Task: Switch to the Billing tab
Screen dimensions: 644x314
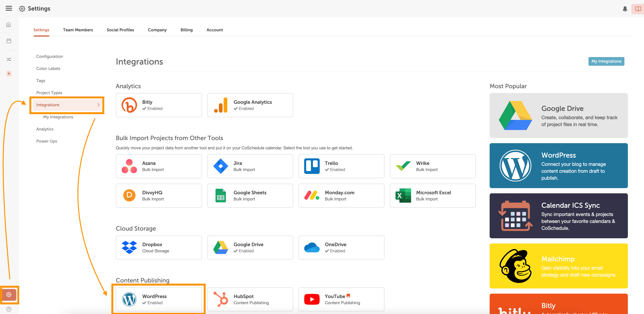Action: (186, 30)
